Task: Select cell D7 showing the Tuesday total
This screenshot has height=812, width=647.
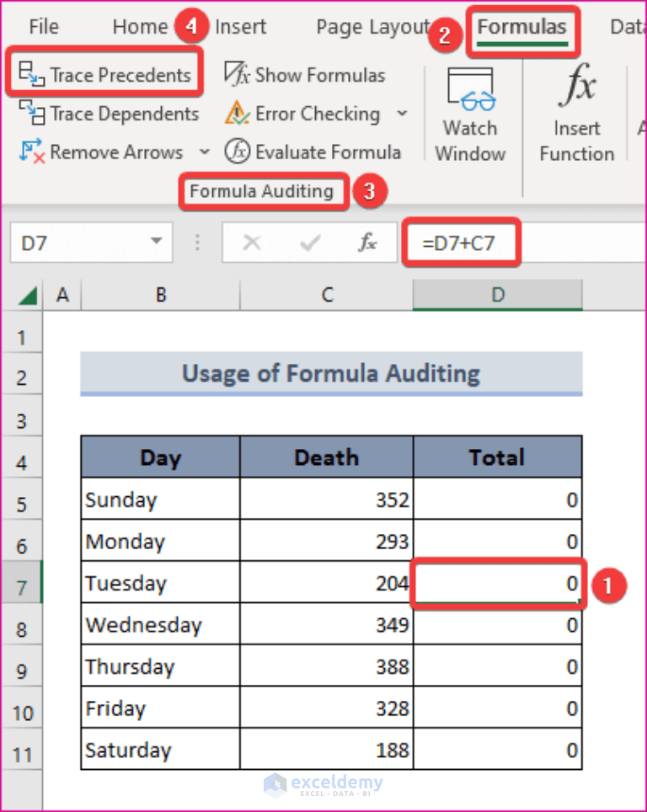Action: [x=496, y=583]
